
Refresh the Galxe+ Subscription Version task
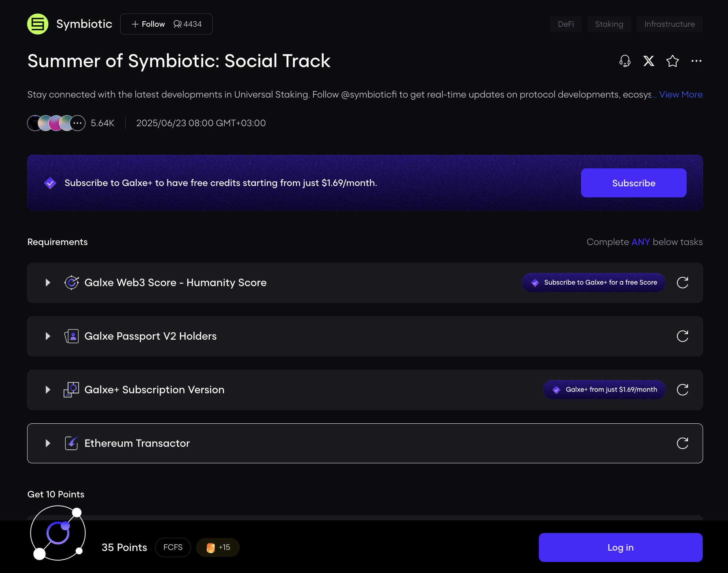(x=682, y=390)
